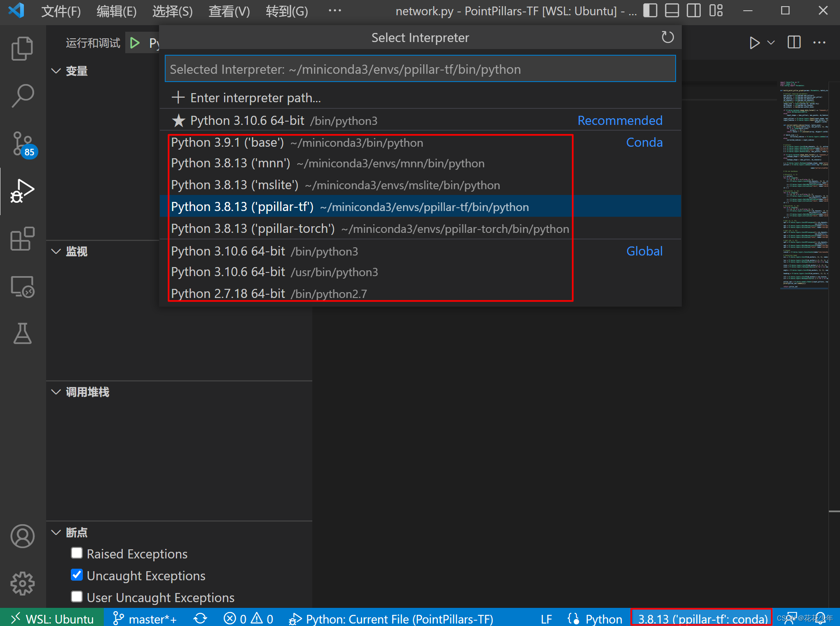Open the 查看 menu
This screenshot has width=840, height=626.
tap(229, 11)
